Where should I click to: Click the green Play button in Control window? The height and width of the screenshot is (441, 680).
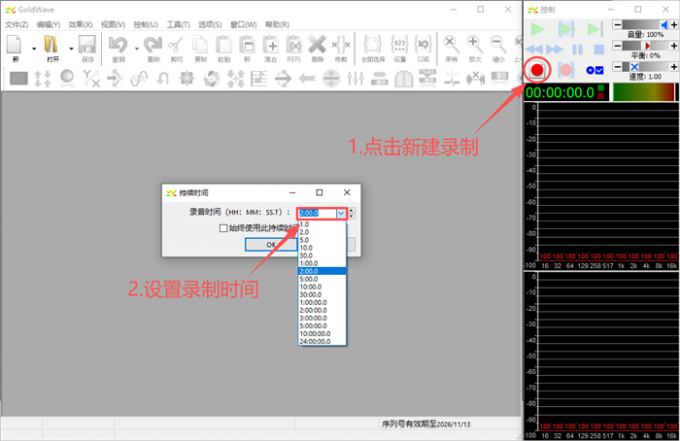(x=537, y=29)
